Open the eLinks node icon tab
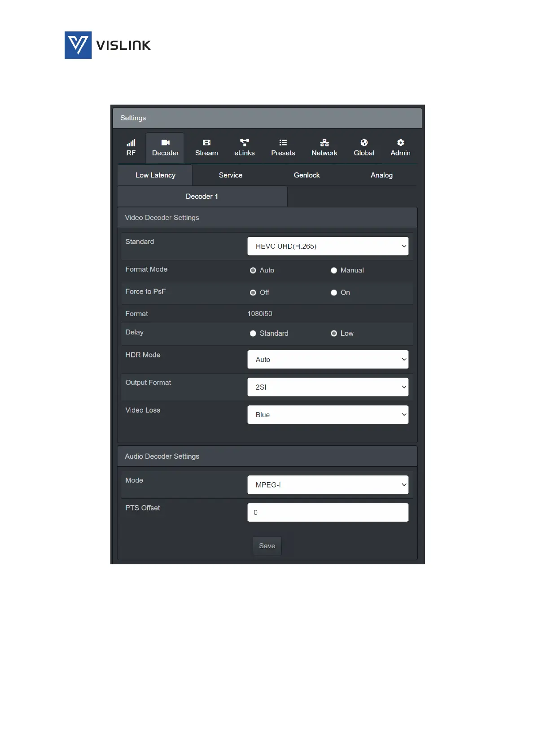The height and width of the screenshot is (756, 534). click(245, 148)
